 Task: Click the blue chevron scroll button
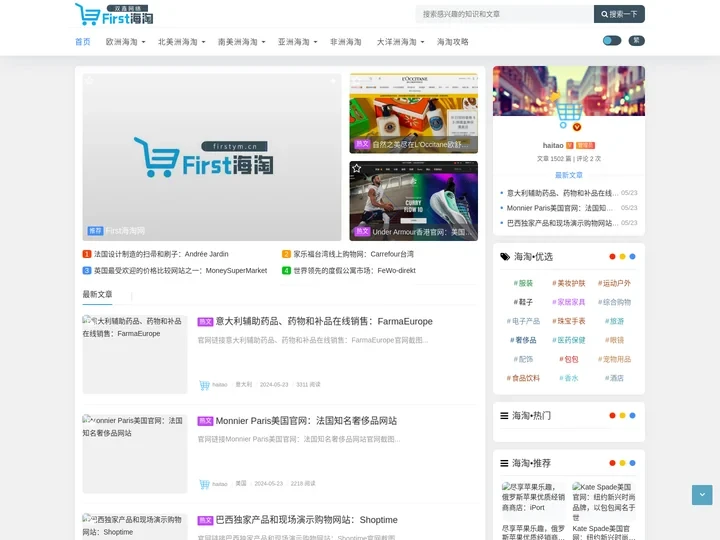click(702, 495)
